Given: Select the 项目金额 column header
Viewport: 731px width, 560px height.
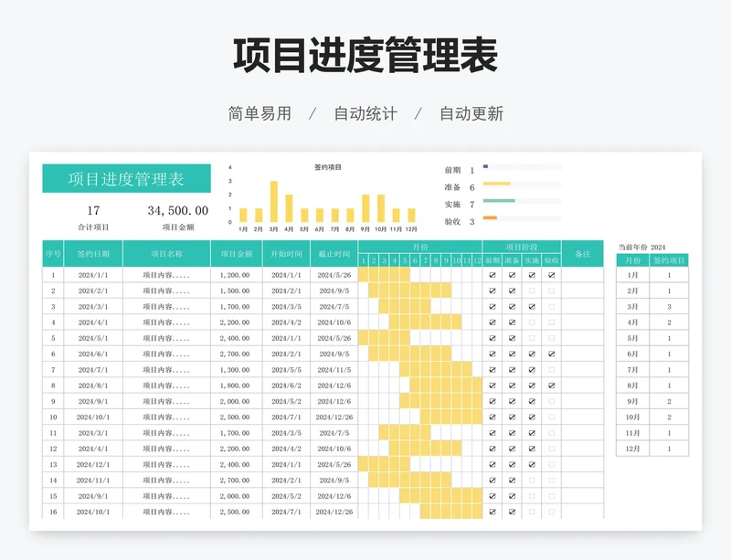Looking at the screenshot, I should [237, 254].
